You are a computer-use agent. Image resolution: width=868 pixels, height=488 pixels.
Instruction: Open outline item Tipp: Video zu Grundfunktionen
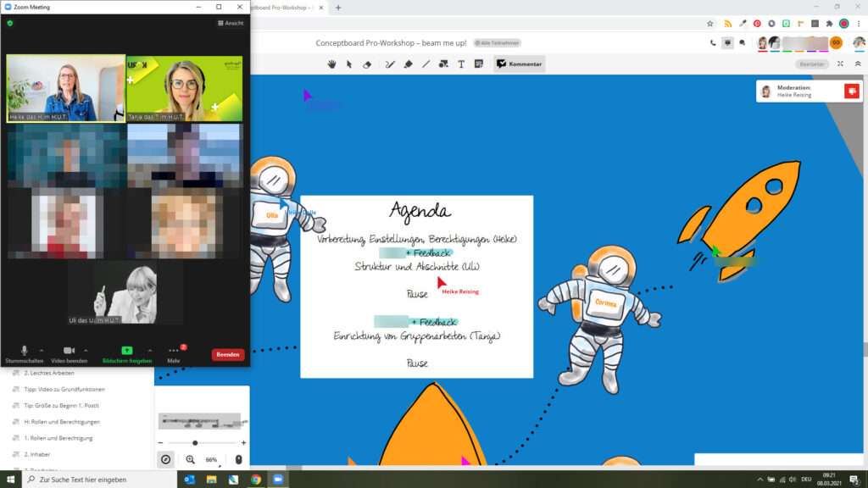coord(64,389)
